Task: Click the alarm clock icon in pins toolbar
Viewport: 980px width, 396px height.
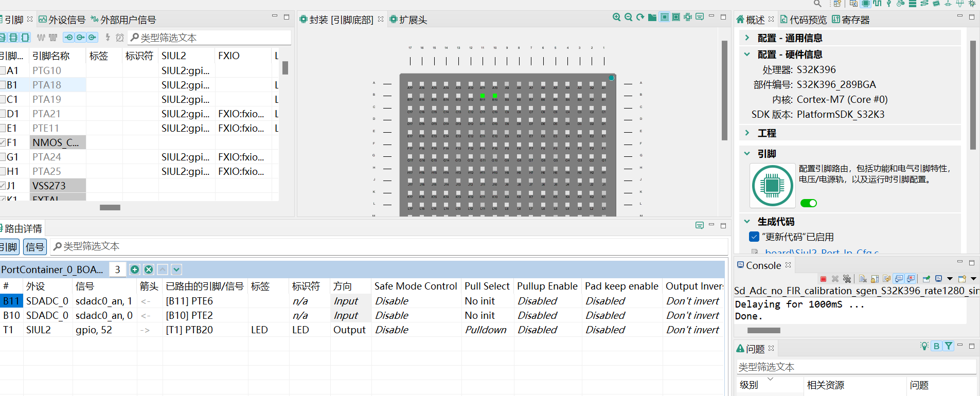Action: pyautogui.click(x=120, y=38)
